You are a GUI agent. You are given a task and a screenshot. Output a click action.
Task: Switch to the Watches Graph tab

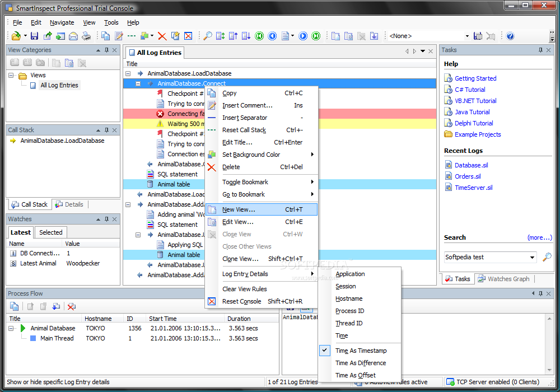coord(503,279)
